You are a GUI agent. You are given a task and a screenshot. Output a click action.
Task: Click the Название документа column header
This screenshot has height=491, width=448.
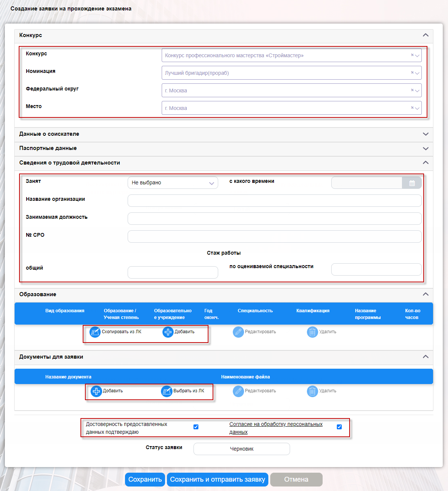(x=68, y=377)
